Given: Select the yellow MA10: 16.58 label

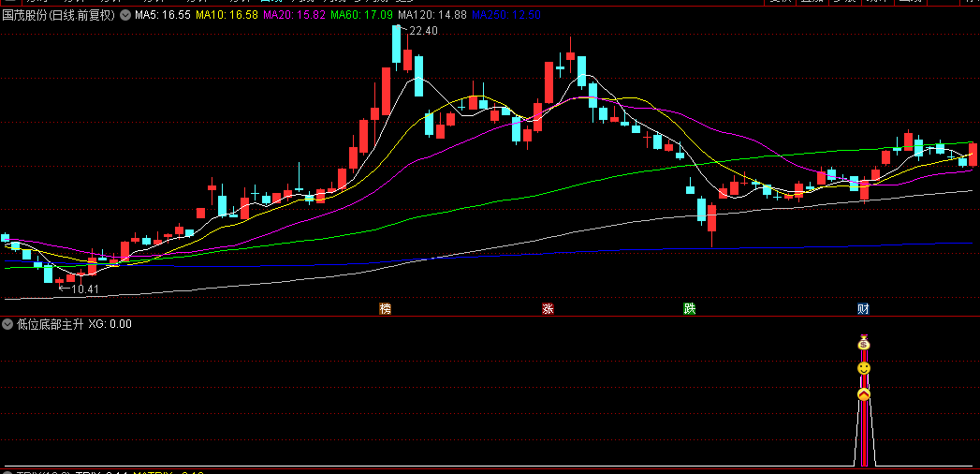Looking at the screenshot, I should [x=227, y=15].
